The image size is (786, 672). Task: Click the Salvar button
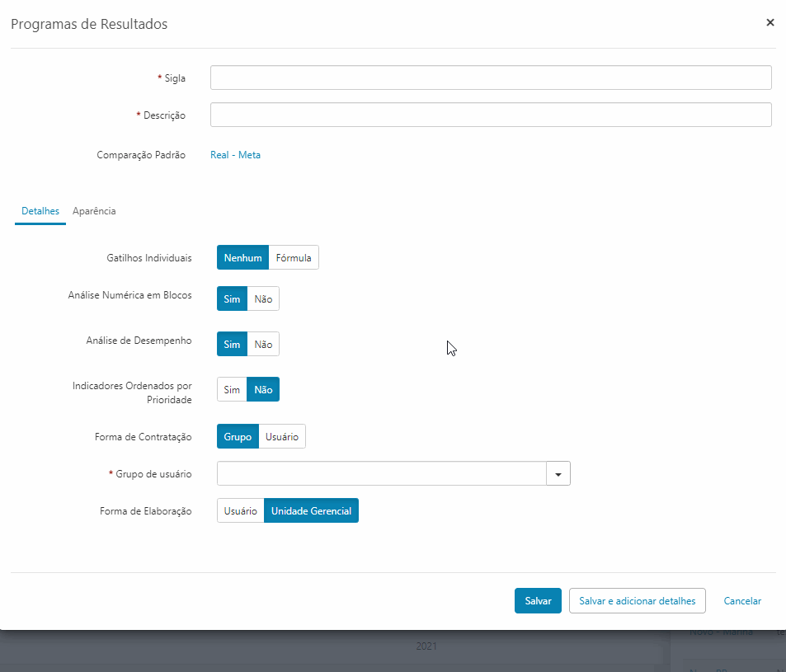538,601
